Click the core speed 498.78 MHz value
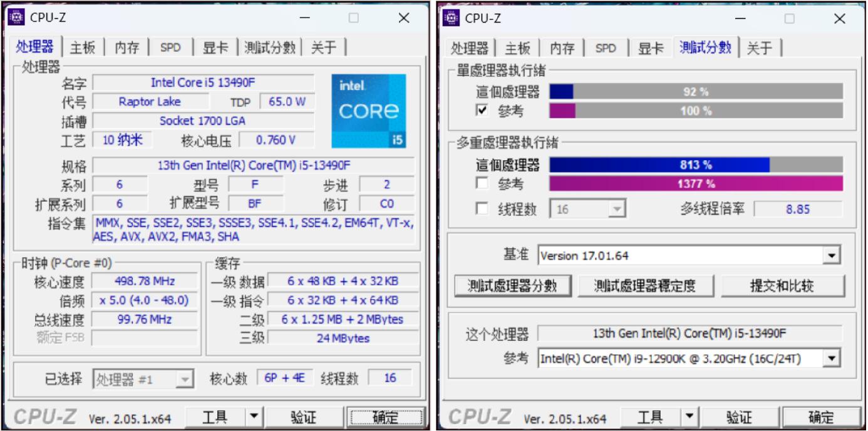 pos(145,281)
